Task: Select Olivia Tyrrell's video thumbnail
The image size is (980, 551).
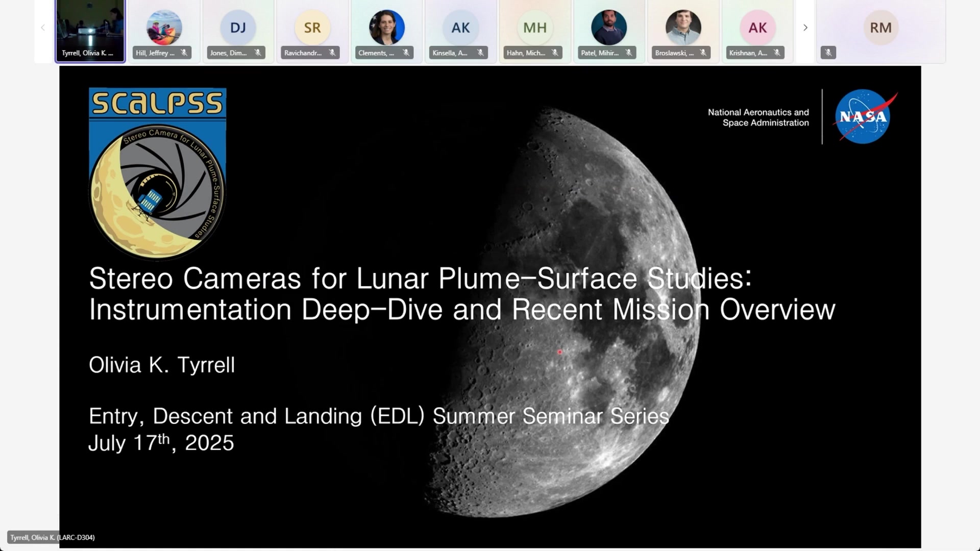Action: point(90,26)
